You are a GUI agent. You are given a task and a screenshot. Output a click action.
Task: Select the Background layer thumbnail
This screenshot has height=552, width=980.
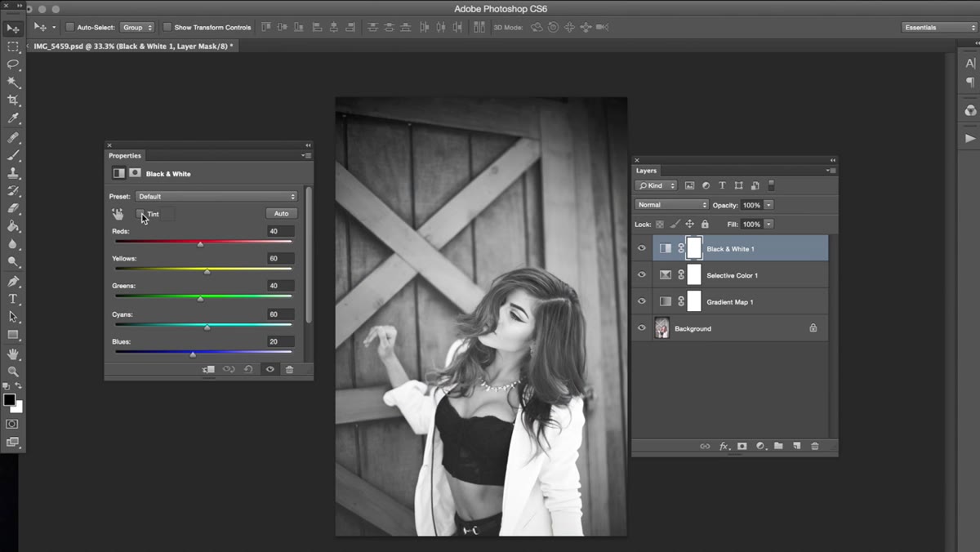pyautogui.click(x=661, y=328)
